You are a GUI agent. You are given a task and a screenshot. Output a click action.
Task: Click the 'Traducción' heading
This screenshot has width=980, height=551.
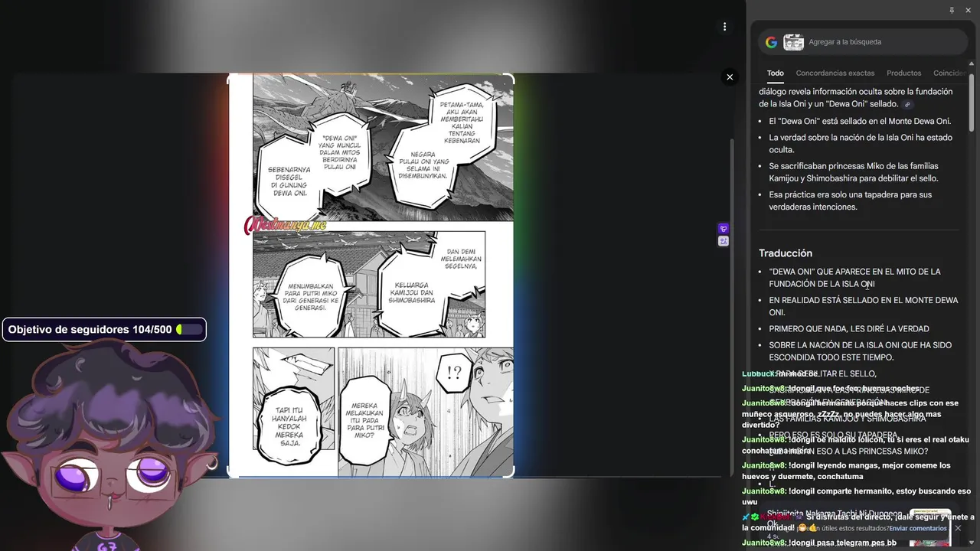point(786,253)
